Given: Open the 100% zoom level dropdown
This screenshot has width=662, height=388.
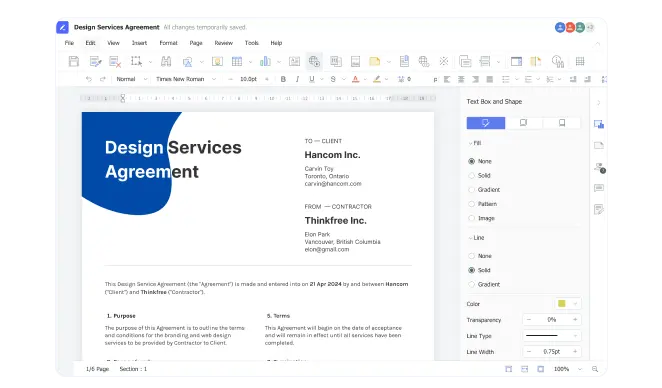Looking at the screenshot, I should point(580,369).
